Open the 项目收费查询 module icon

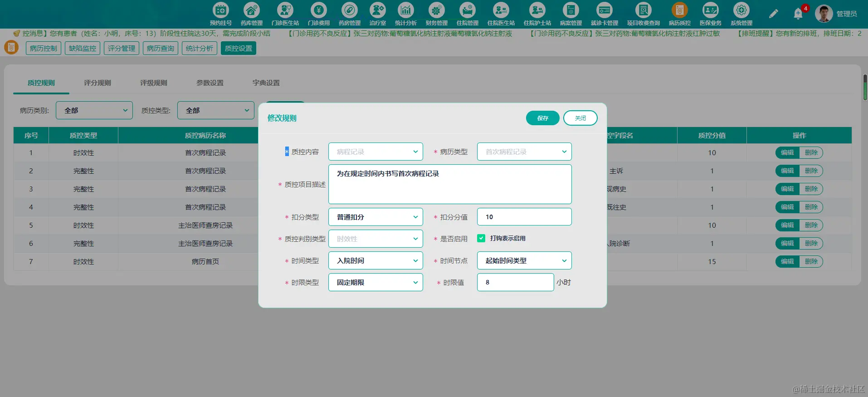(644, 10)
